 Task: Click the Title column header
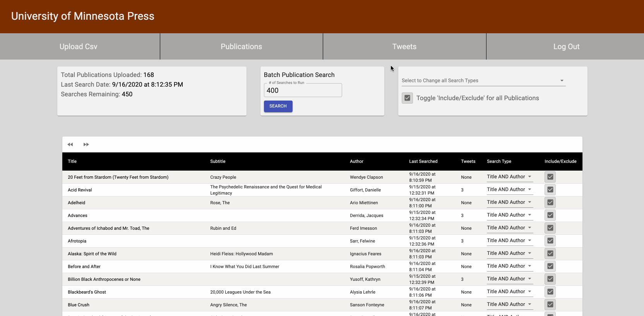click(72, 161)
